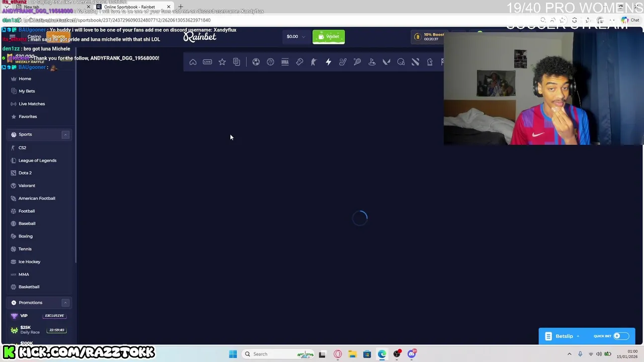This screenshot has width=644, height=362.
Task: Switch to the Casino tab
Action: click(34, 37)
